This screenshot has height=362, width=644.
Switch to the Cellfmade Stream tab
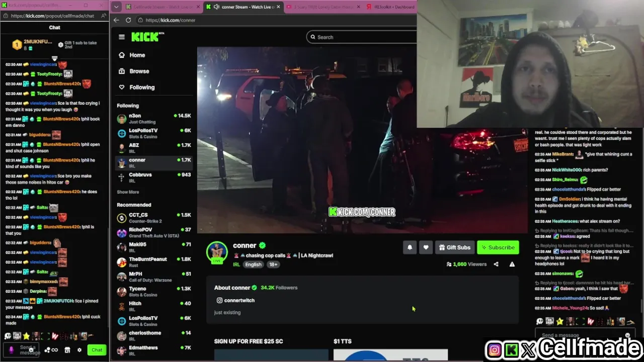(163, 7)
